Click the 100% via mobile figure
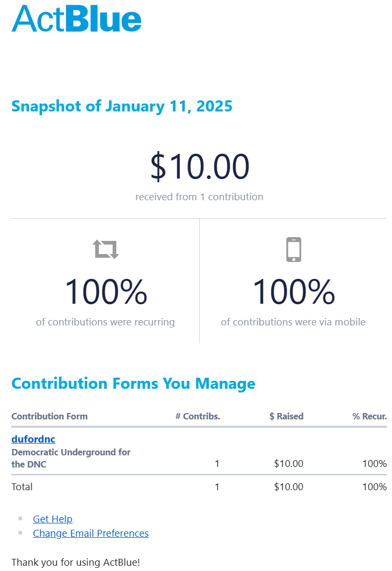This screenshot has width=392, height=571. [x=293, y=292]
